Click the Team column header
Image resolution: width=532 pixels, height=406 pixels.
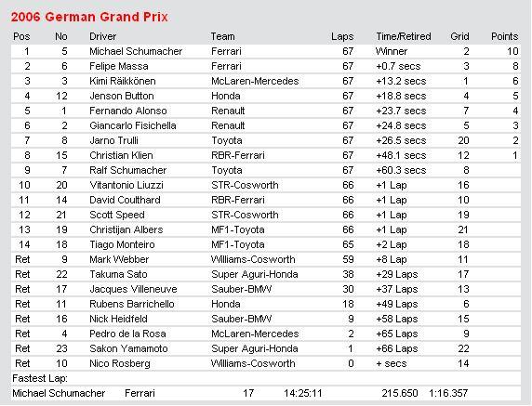(x=223, y=36)
